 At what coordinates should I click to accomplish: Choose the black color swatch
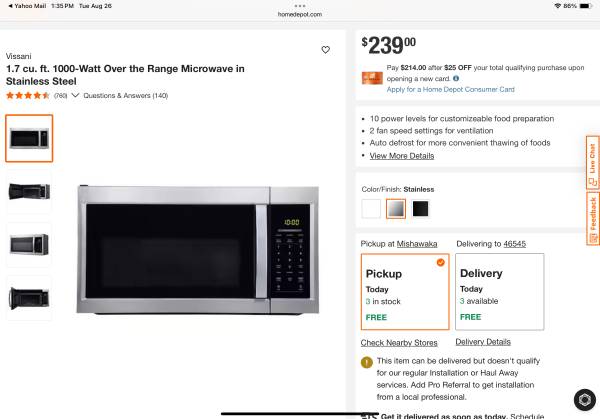click(x=420, y=209)
